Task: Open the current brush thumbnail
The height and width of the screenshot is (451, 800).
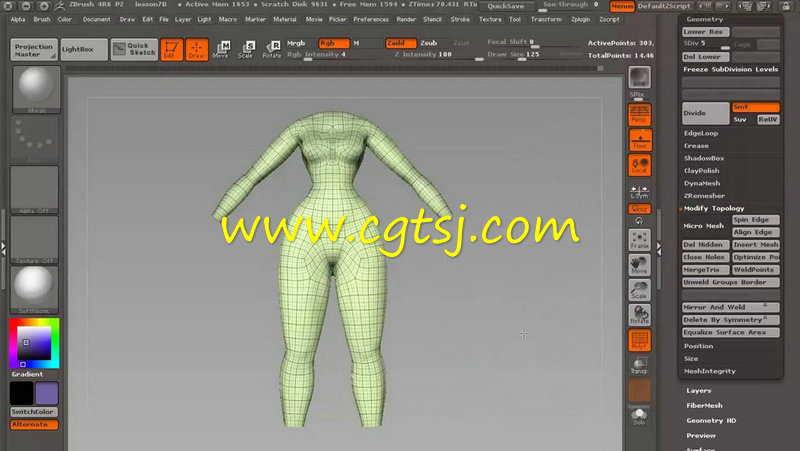Action: coord(36,89)
